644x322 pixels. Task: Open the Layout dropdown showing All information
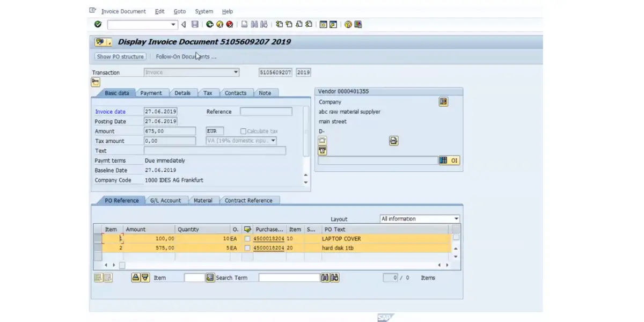456,219
